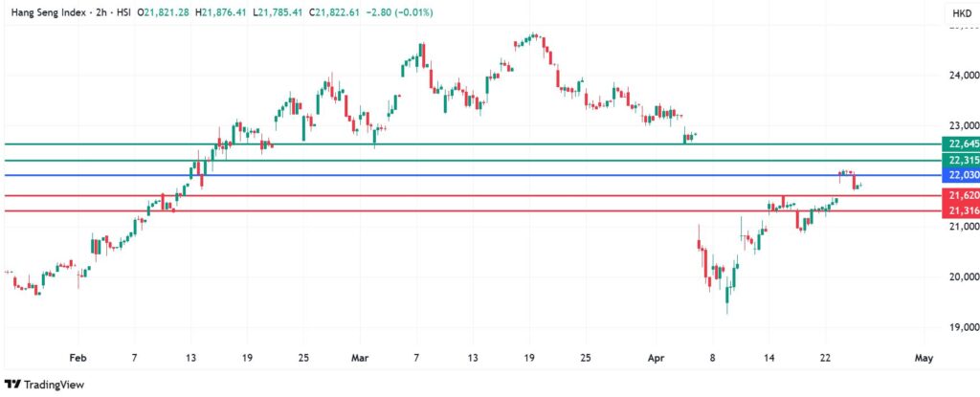
Task: Select the blue 22,030 price label
Action: (961, 176)
